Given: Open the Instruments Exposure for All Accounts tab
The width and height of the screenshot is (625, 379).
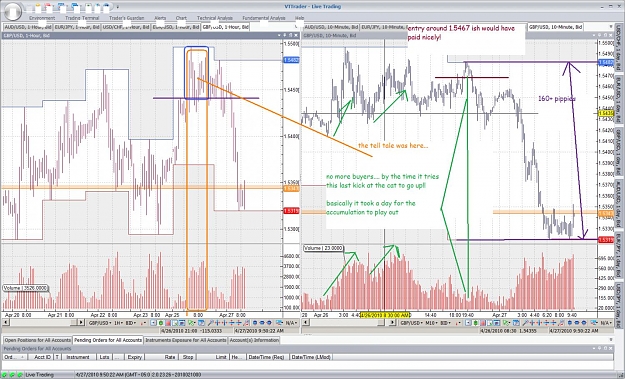Looking at the screenshot, I should point(185,340).
